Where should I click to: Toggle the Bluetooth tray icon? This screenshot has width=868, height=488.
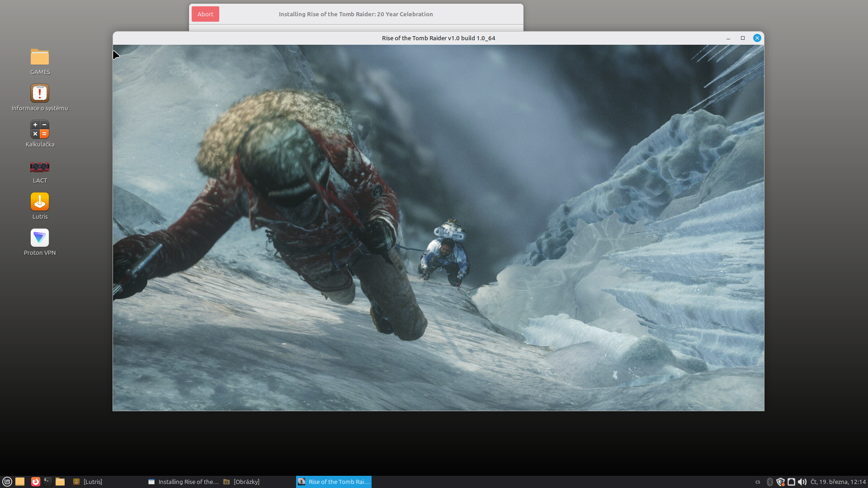(x=770, y=482)
